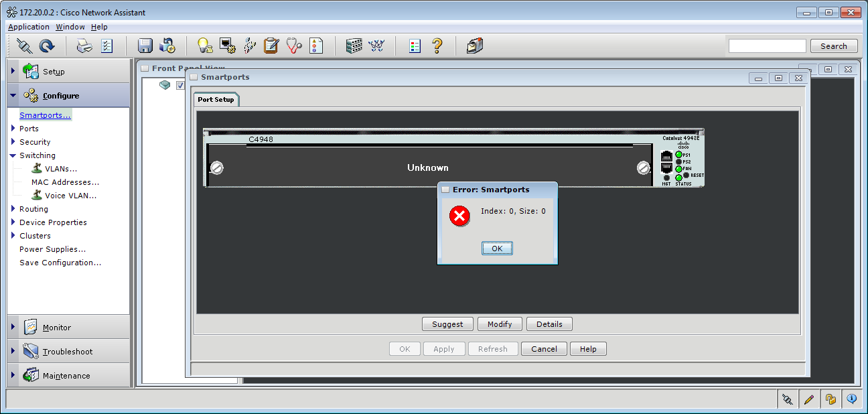Click the Feedback mailbox toolbar icon
Viewport: 868px width, 414px height.
(475, 46)
